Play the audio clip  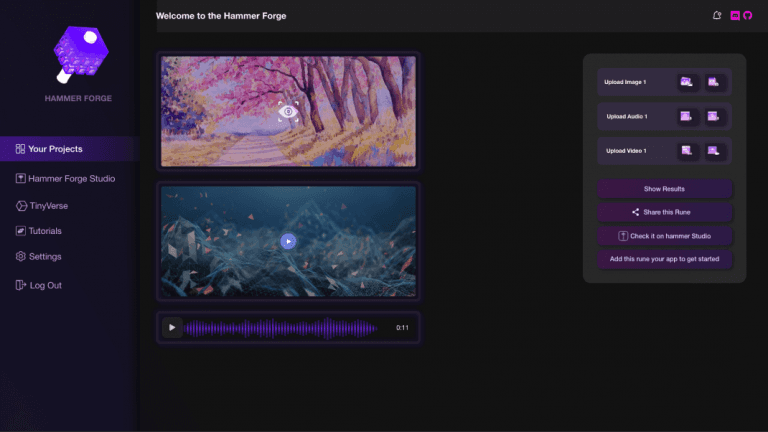pos(172,327)
